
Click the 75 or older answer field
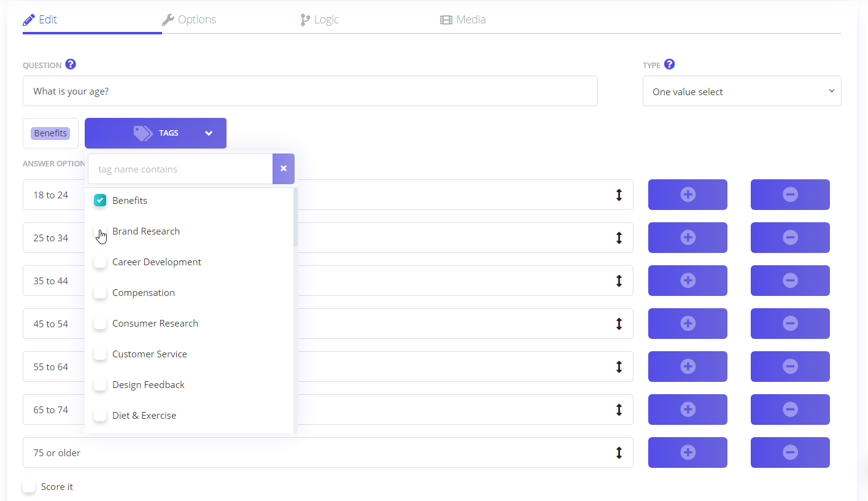coord(328,452)
